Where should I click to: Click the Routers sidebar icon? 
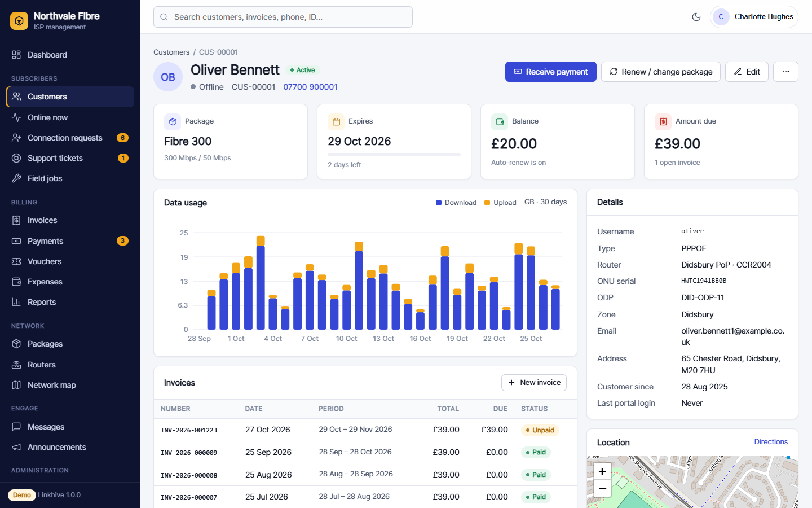pos(16,365)
